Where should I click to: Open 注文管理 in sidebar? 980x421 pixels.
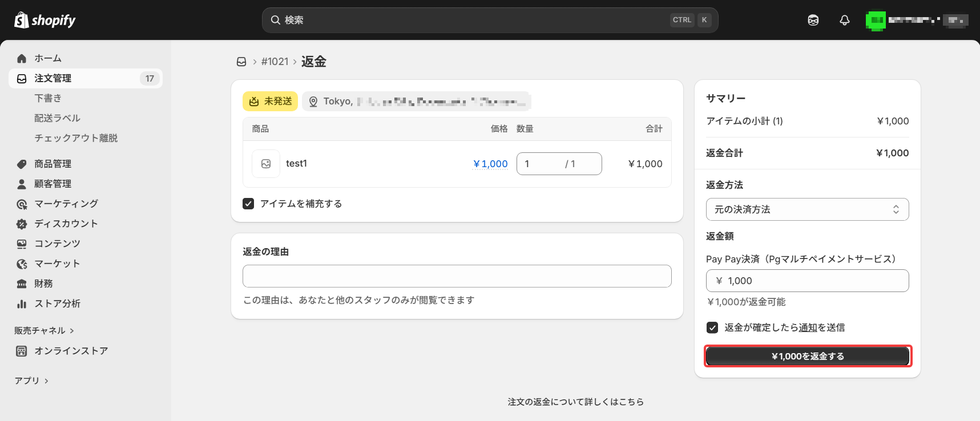86,78
